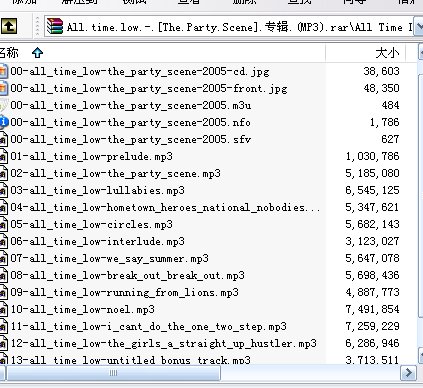423x388 pixels.
Task: Click the size value 5,698,436
Action: [x=372, y=275]
